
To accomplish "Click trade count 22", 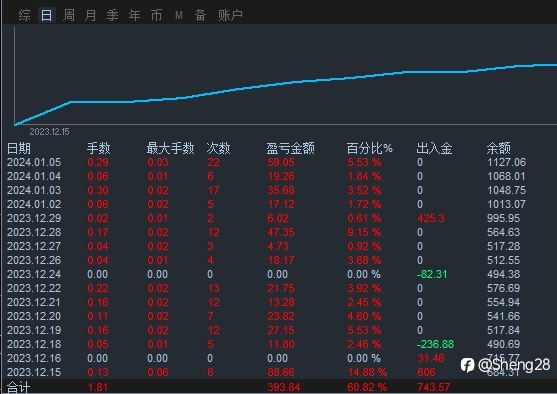I will 213,162.
